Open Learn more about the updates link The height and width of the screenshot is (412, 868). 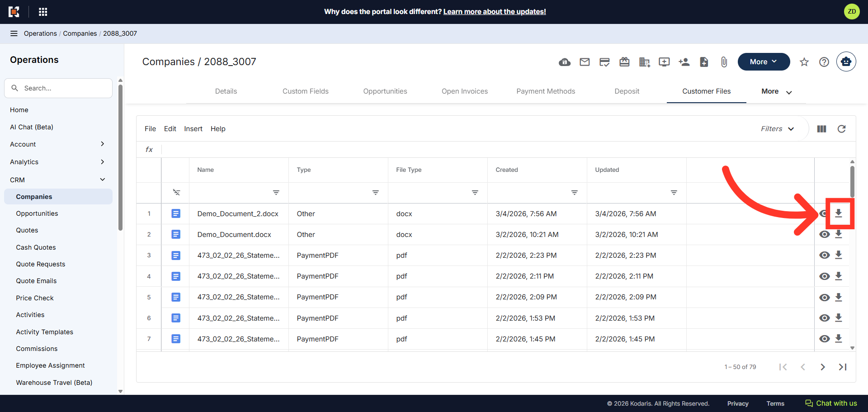click(x=495, y=12)
